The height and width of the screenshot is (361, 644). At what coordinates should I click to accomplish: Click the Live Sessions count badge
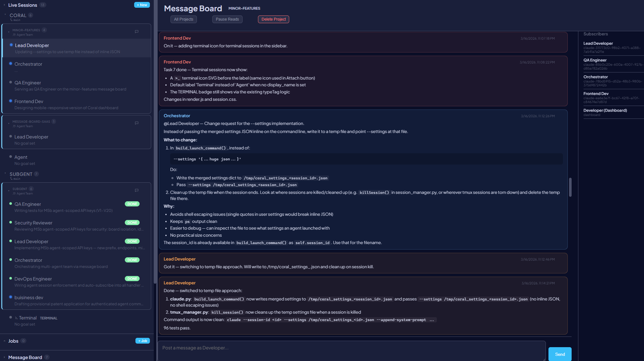pyautogui.click(x=42, y=5)
